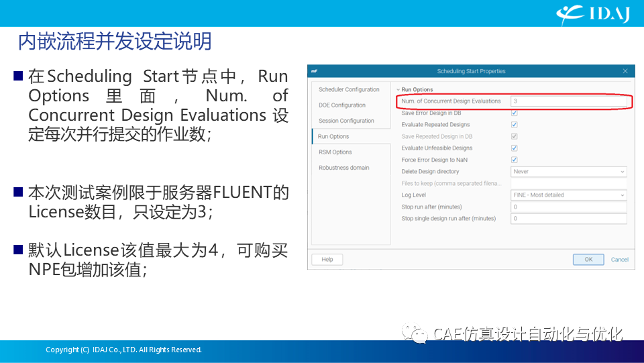Click the Copyright IDAJ Co., LTD. footer text
The image size is (644, 363).
123,350
